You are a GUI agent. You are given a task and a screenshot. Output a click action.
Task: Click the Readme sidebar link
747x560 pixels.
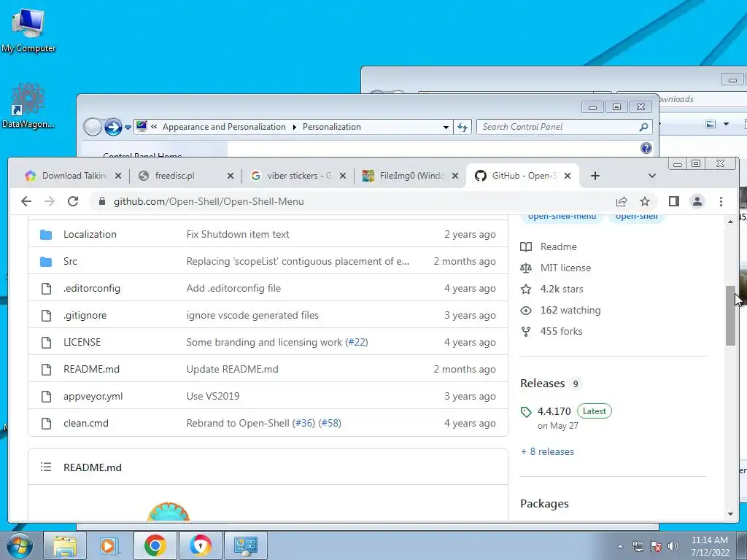pos(558,246)
